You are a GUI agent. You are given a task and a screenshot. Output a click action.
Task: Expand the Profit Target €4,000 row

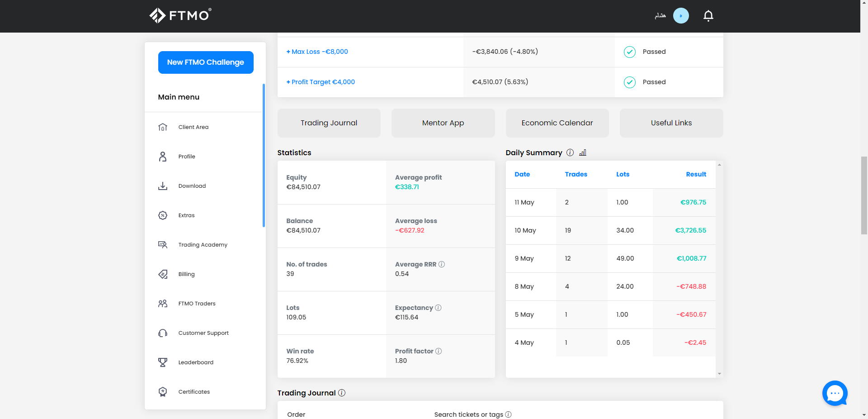(x=321, y=82)
